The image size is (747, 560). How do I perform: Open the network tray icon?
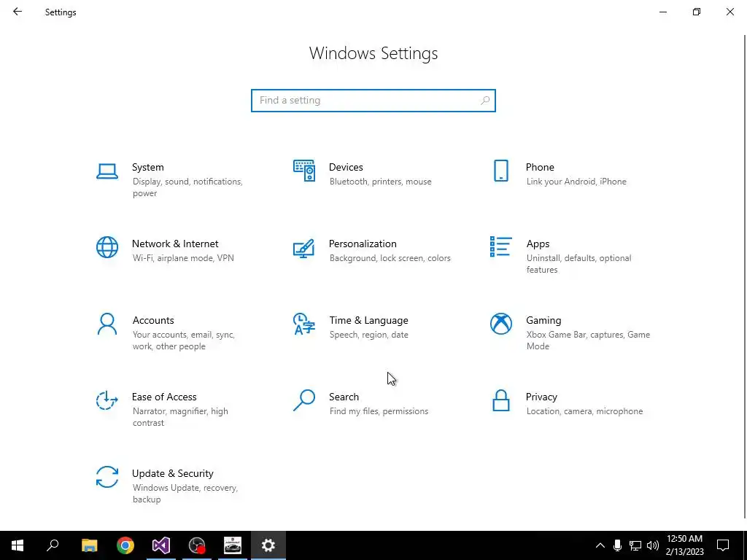[635, 545]
